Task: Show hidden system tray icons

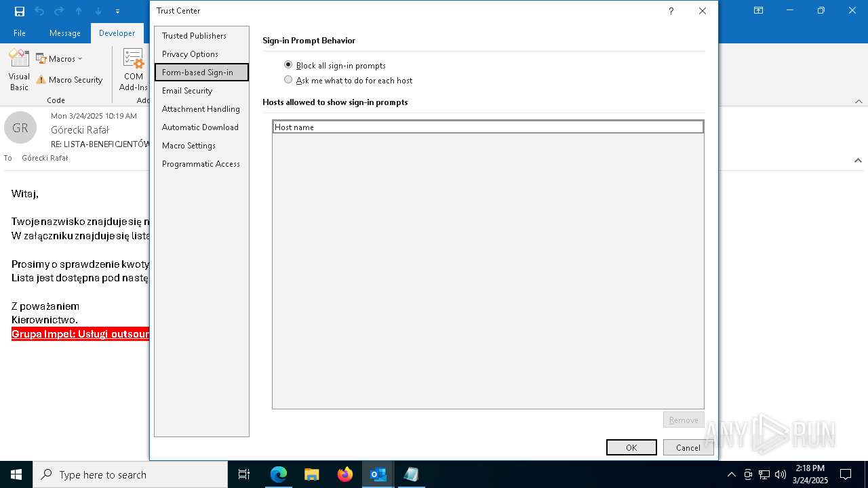Action: point(731,474)
